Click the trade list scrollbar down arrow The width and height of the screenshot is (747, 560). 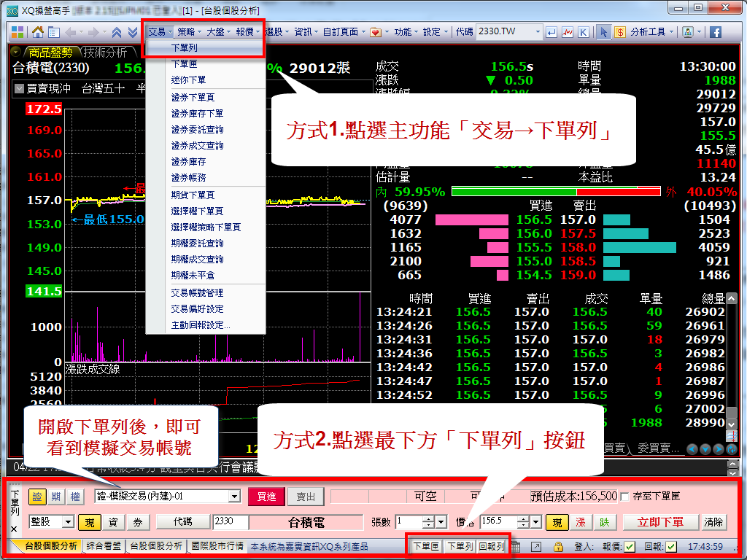pos(731,424)
